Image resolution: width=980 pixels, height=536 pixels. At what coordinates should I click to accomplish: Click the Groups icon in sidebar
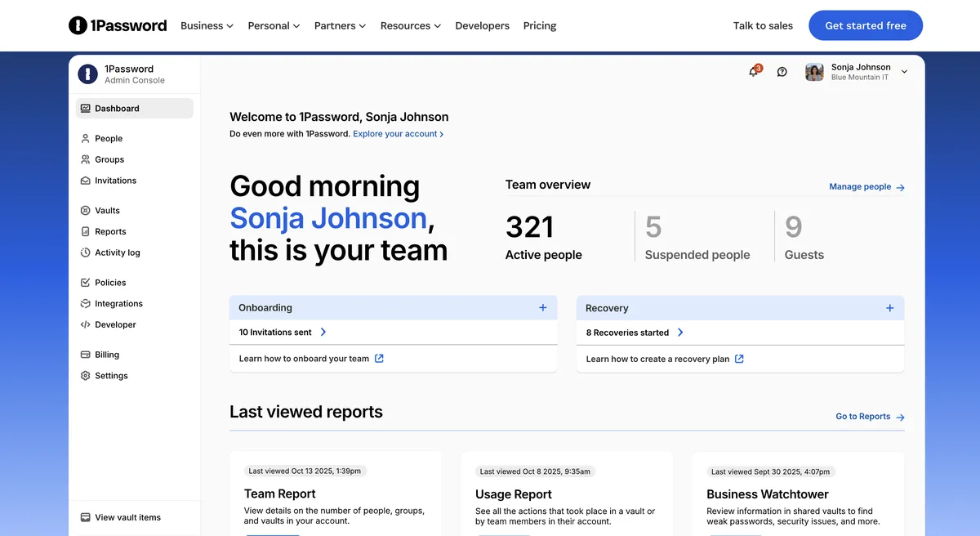point(86,159)
